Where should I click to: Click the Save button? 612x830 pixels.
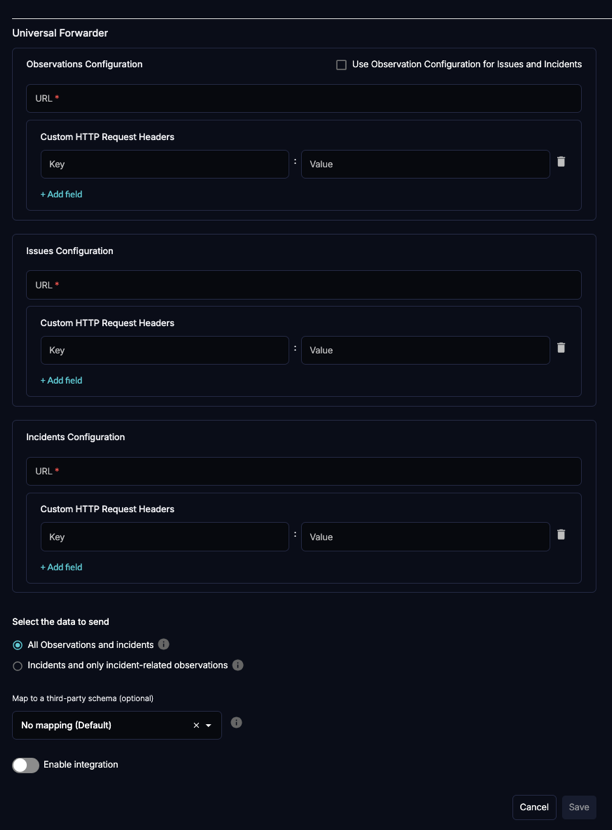coord(578,807)
